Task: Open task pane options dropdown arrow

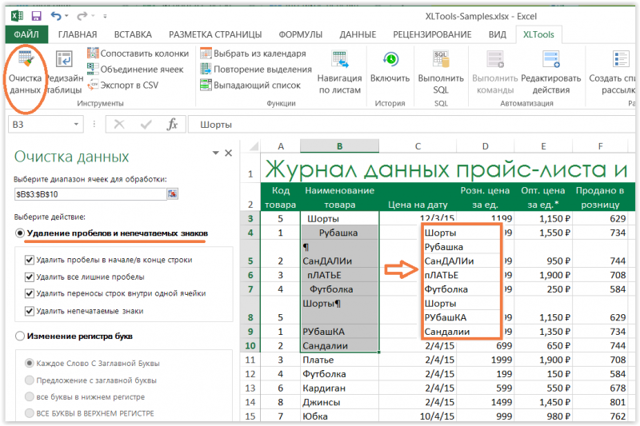Action: coord(216,153)
